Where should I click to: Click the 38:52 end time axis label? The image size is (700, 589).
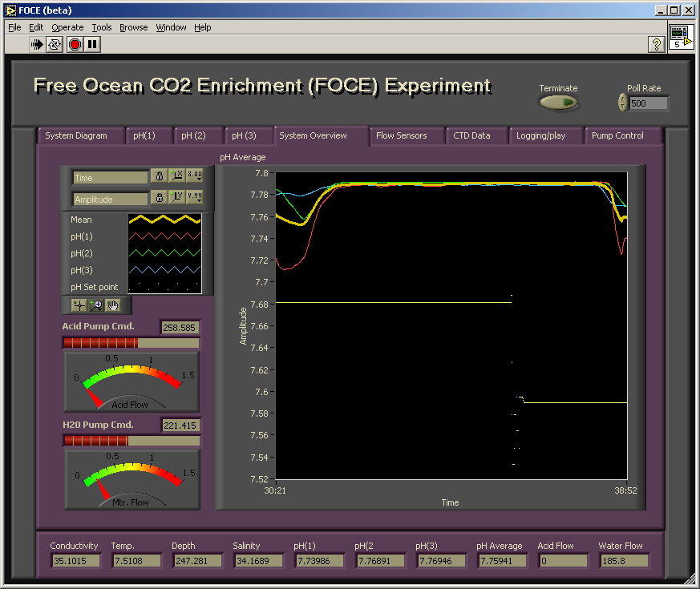tap(625, 490)
